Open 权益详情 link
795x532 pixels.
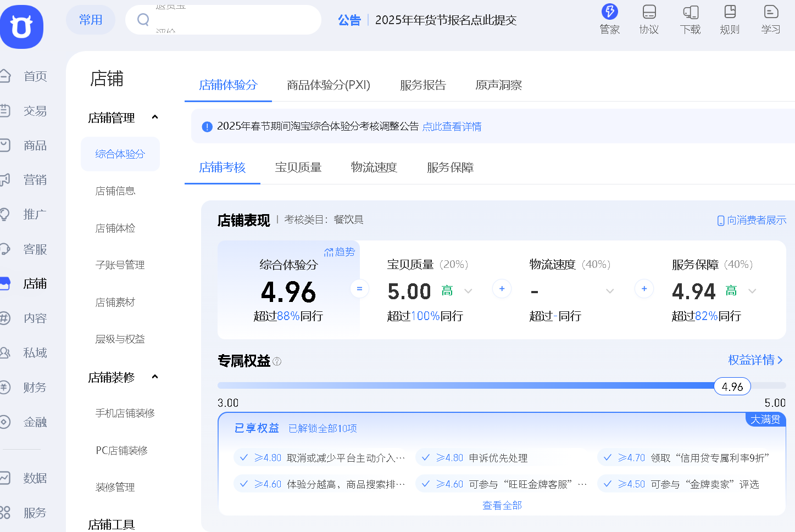pos(755,360)
